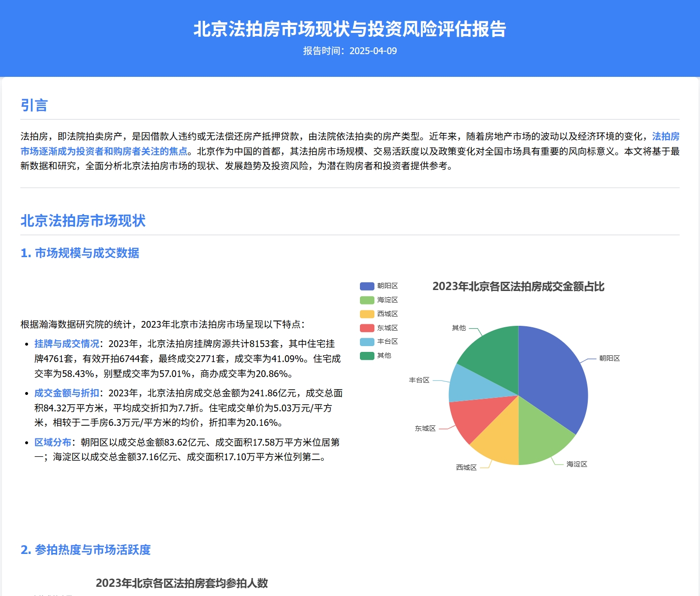The width and height of the screenshot is (700, 596).
Task: Click highlighted 法拍房市场逐渐成为 sentence in the intro
Action: (104, 151)
